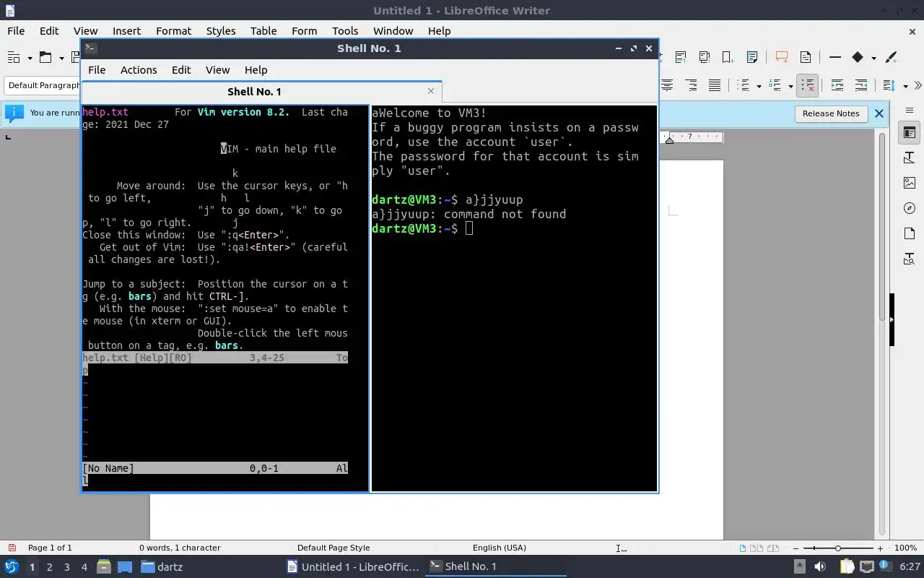Toggle Unordered List bullet button
The width and height of the screenshot is (924, 578).
click(744, 85)
